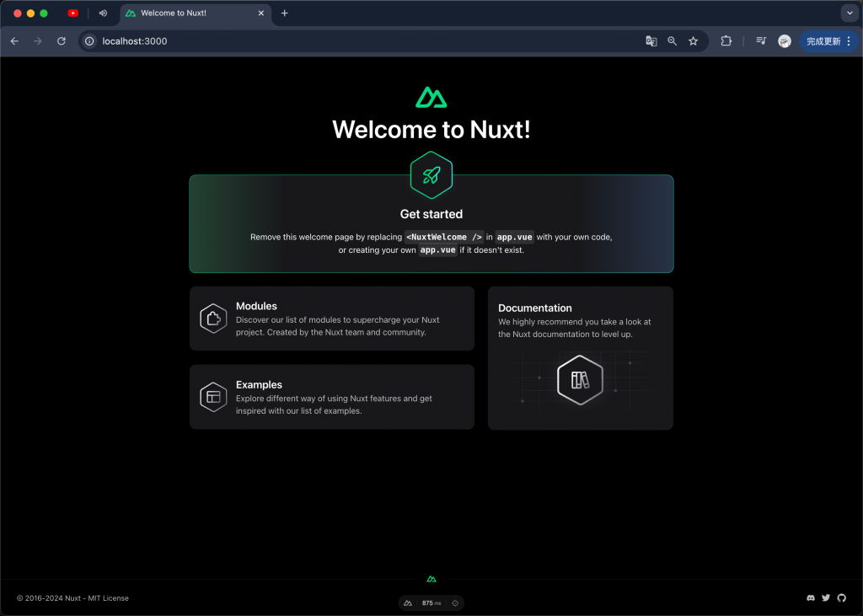Click the small green Nuxt logo in footer
Screen dimensions: 863x616
(x=431, y=579)
